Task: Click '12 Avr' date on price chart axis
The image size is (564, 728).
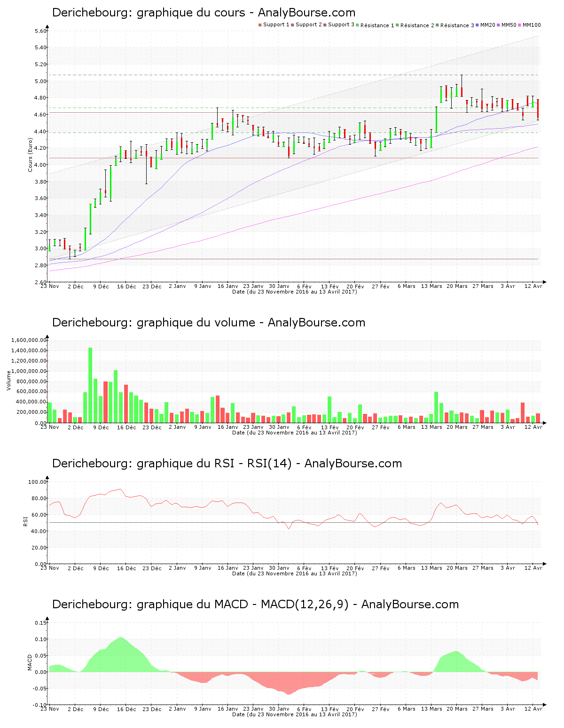Action: click(533, 286)
